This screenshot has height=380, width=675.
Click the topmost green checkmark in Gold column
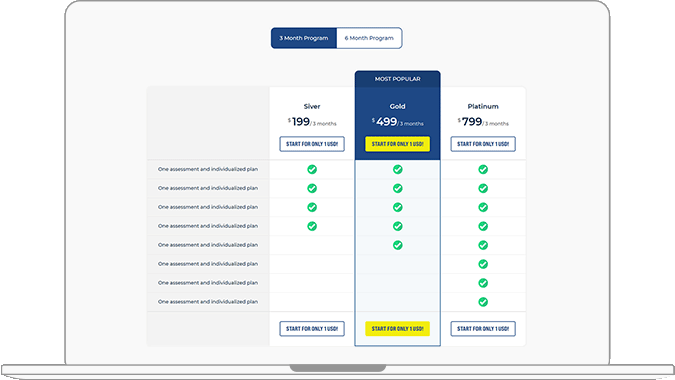coord(398,170)
